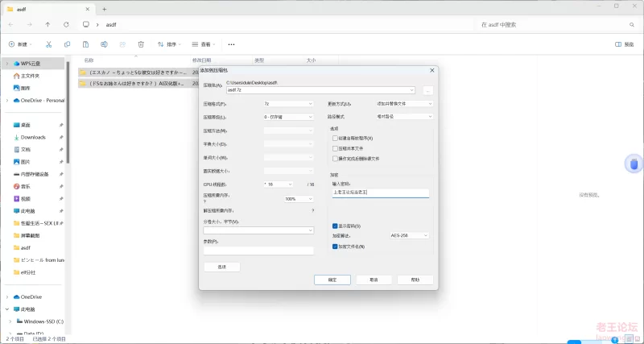
Task: Toggle the 预览 preview pane button
Action: [x=625, y=44]
